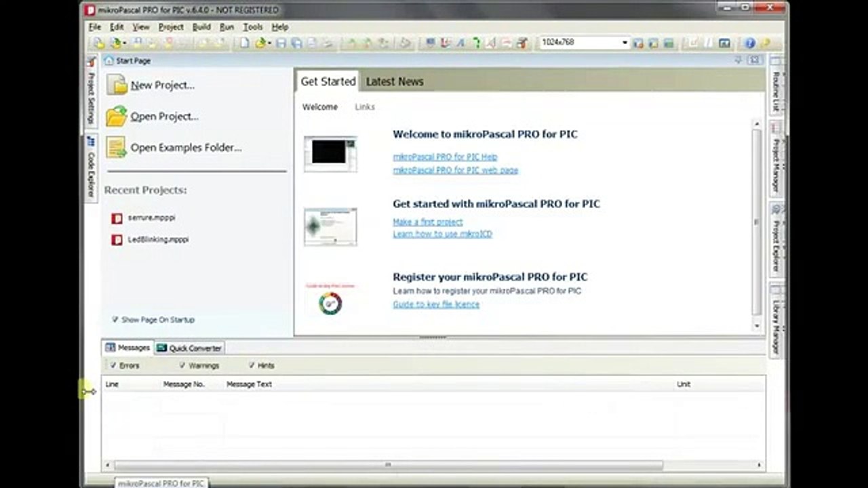Viewport: 868px width, 488px height.
Task: Click the Learn how to use mikroICD link
Action: [x=443, y=234]
